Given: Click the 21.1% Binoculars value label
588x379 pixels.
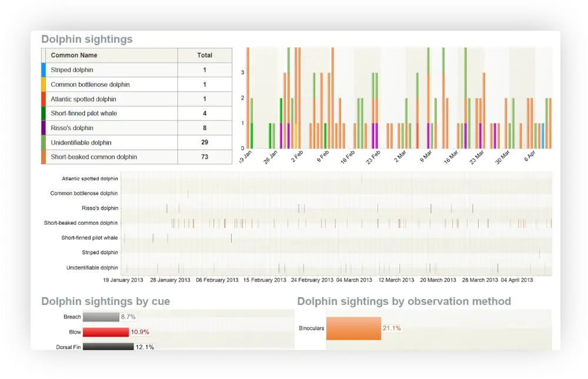Looking at the screenshot, I should [392, 328].
